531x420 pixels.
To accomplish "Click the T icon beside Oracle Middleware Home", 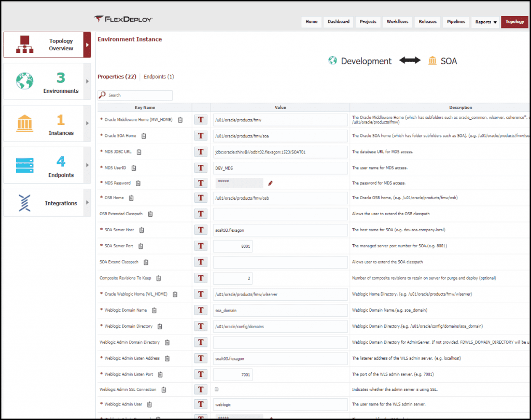I will 201,119.
